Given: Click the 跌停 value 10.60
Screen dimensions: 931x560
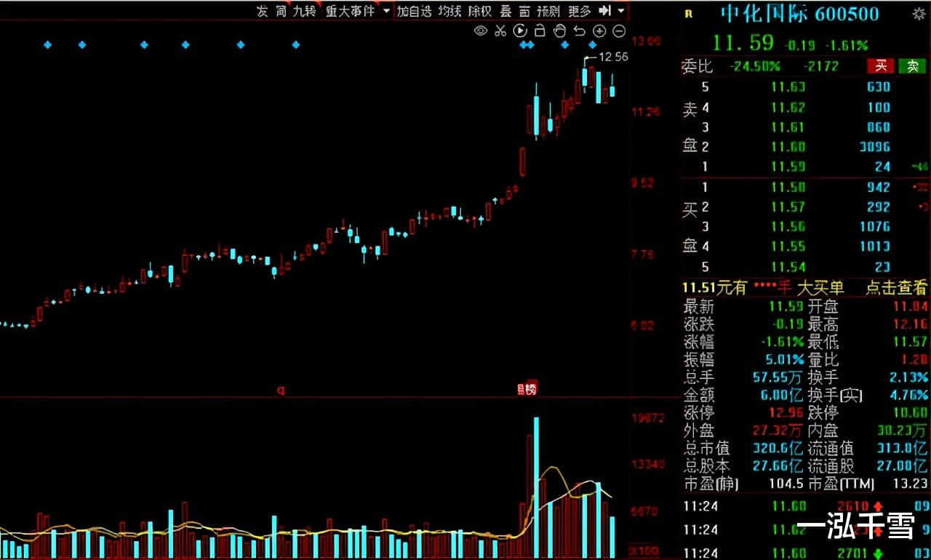Looking at the screenshot, I should coord(911,412).
